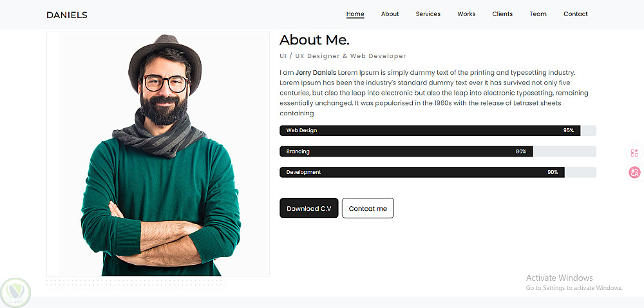Go to the Contact page link
The width and height of the screenshot is (644, 308).
[x=575, y=14]
